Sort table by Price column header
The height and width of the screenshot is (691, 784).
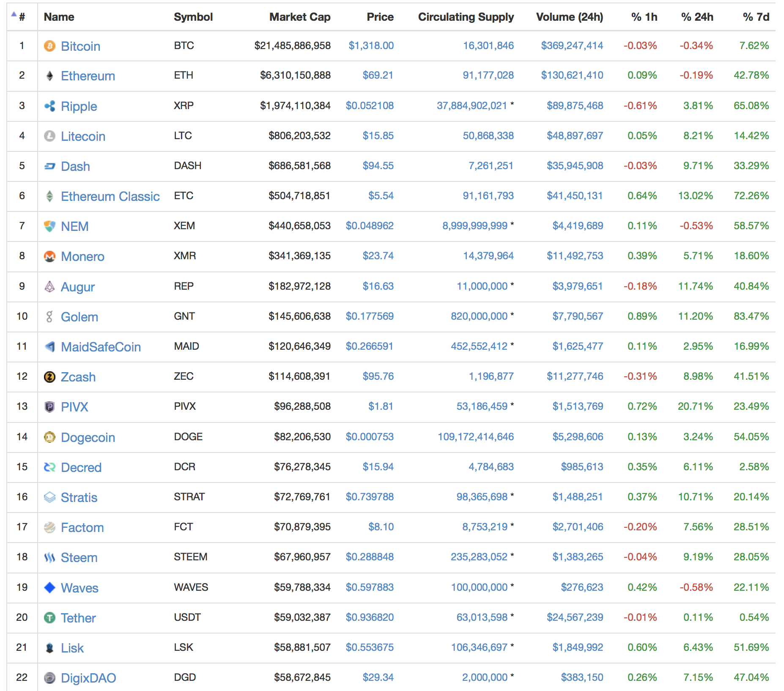380,17
